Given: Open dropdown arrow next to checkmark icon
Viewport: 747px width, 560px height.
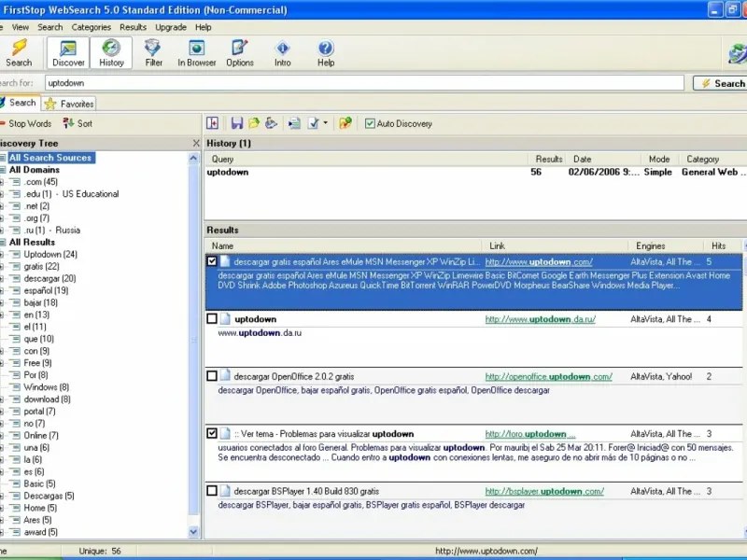Looking at the screenshot, I should click(x=325, y=123).
